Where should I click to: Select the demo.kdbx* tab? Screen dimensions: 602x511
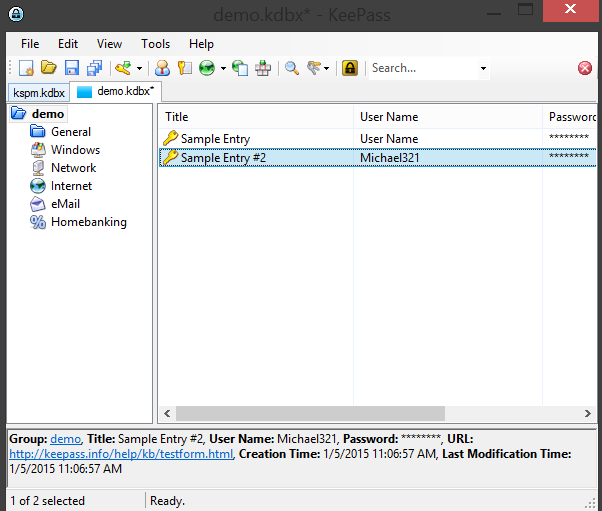116,91
